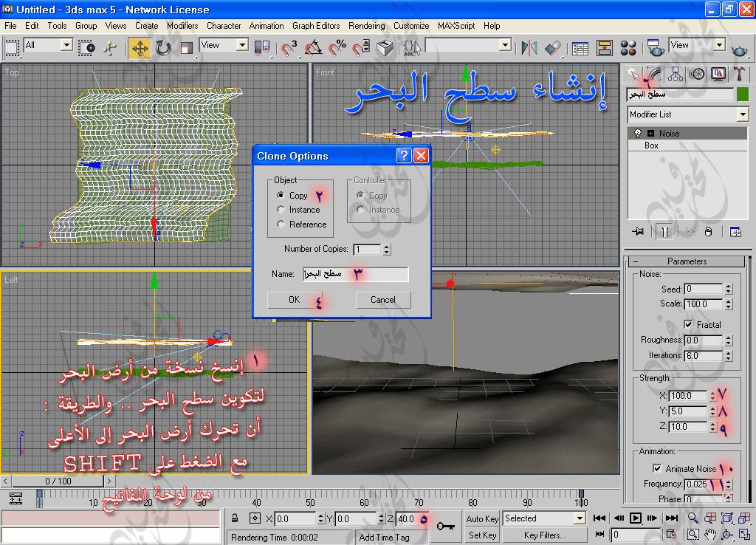Switch to the Hierarchy command panel

click(x=675, y=75)
